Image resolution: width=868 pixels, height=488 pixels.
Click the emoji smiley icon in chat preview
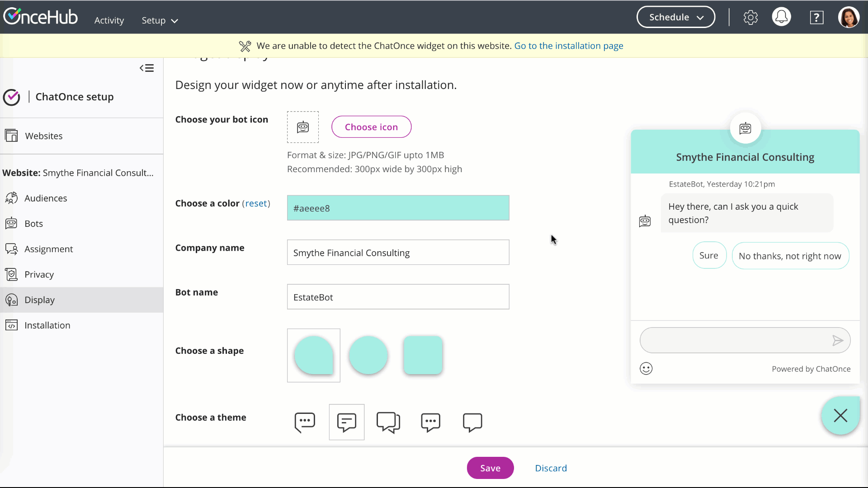[x=646, y=369]
